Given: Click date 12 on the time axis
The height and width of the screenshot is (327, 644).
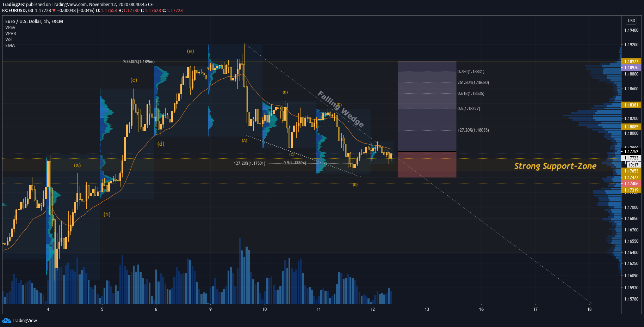Looking at the screenshot, I should tap(373, 309).
